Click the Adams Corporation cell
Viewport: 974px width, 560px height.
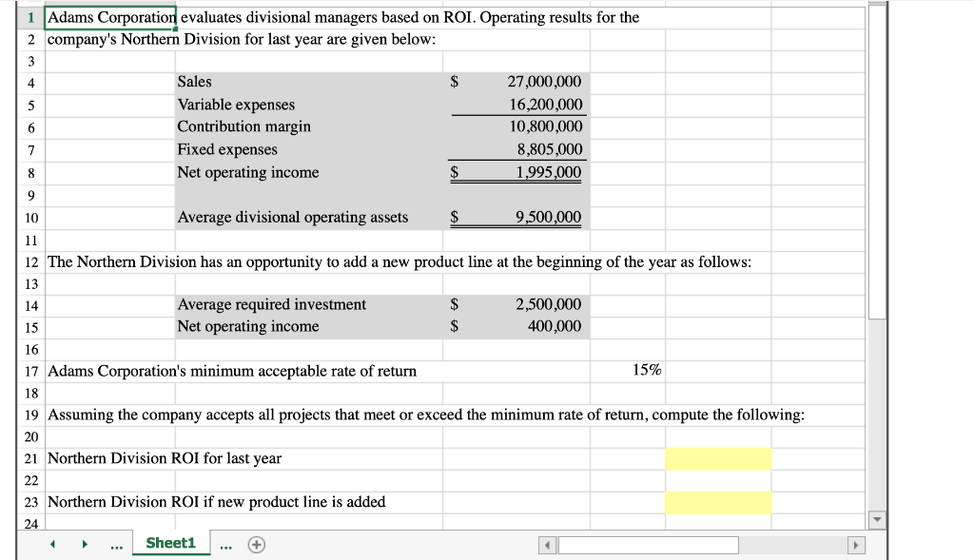click(x=111, y=17)
